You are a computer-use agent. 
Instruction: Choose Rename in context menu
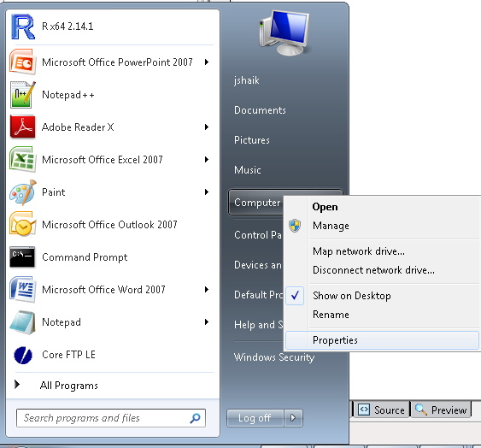(382, 315)
